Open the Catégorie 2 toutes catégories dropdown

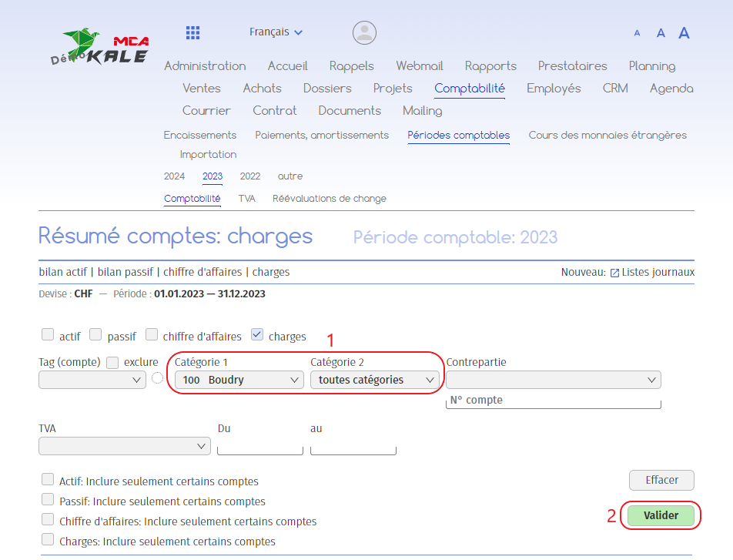pyautogui.click(x=374, y=380)
